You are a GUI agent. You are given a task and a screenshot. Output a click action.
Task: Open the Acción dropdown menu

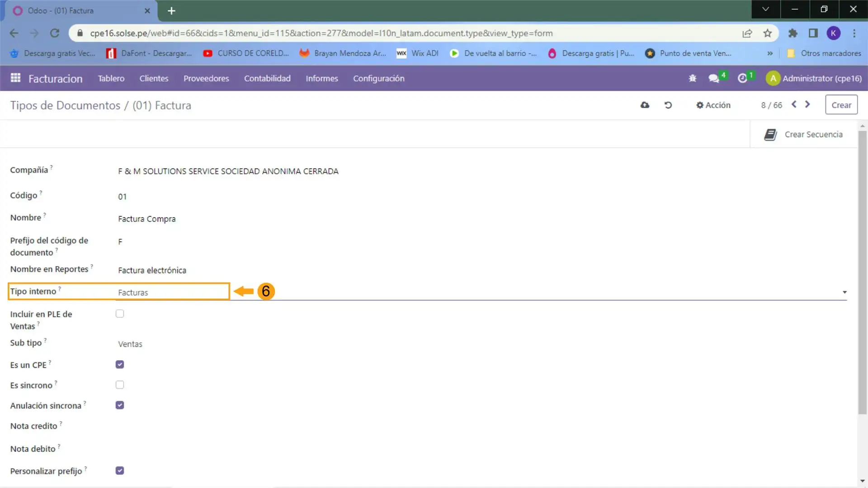(x=713, y=105)
